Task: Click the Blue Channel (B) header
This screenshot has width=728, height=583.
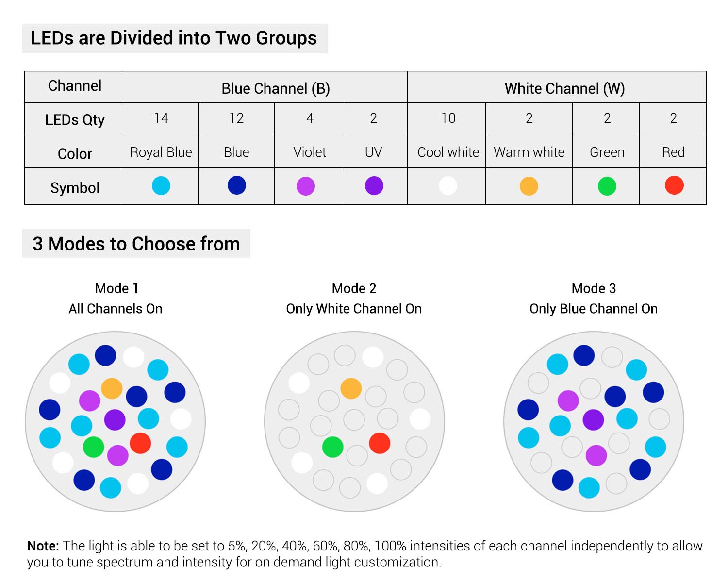Action: click(276, 88)
